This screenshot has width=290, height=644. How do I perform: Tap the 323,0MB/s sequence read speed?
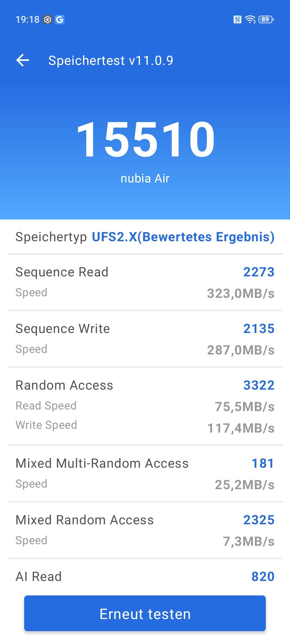tap(241, 294)
